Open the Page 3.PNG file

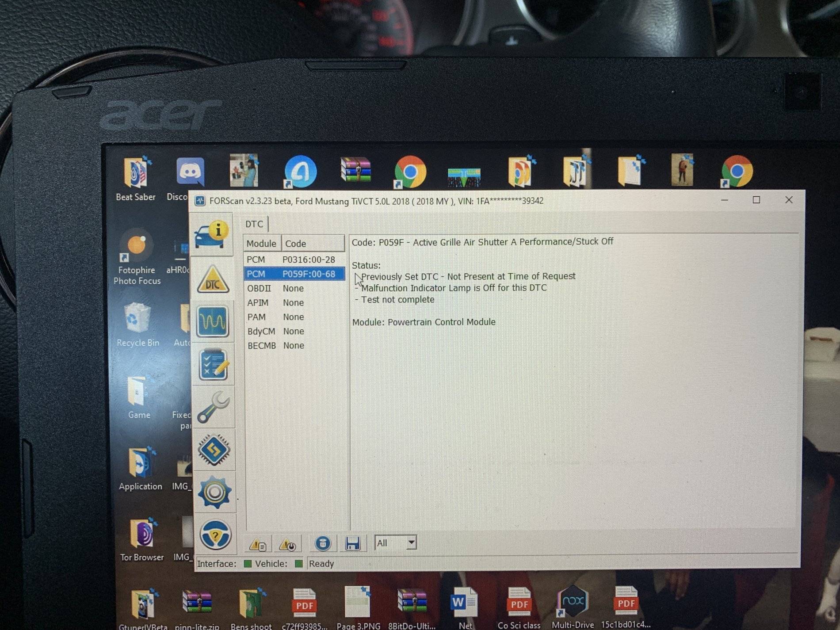(x=358, y=607)
